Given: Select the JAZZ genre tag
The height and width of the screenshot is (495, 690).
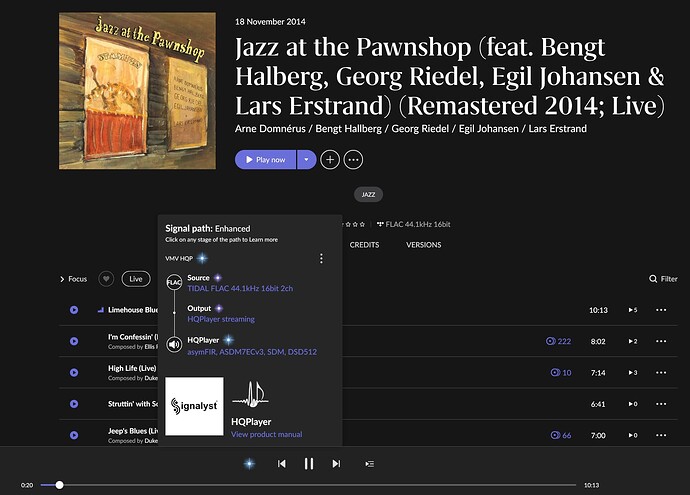Looking at the screenshot, I should click(x=368, y=194).
